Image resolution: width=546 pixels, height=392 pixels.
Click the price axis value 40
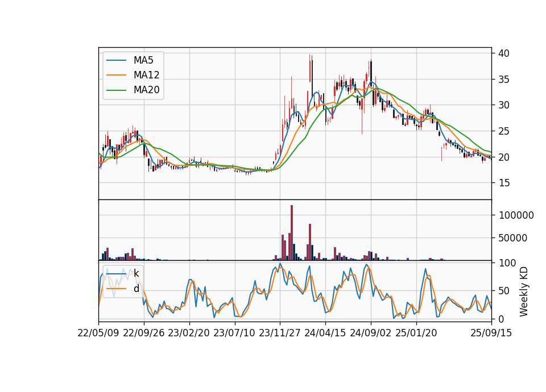pyautogui.click(x=504, y=53)
